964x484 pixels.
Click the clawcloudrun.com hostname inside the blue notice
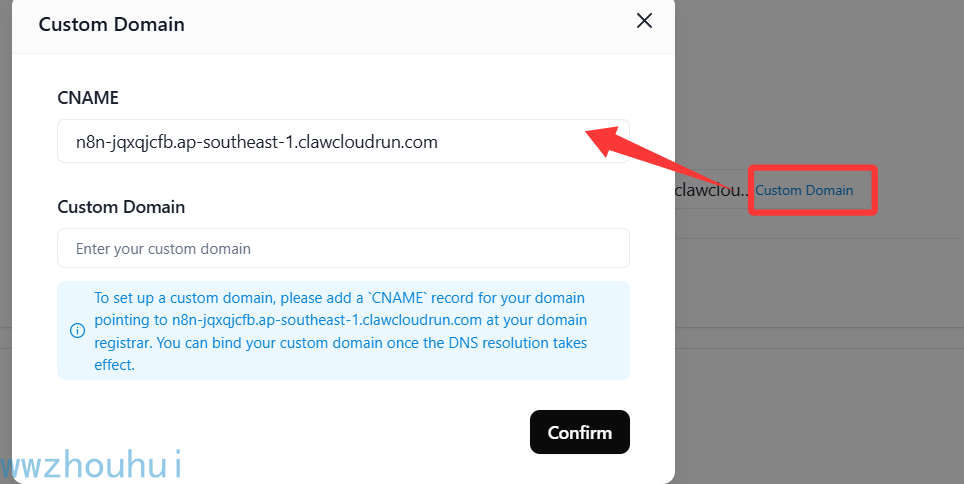pos(326,320)
